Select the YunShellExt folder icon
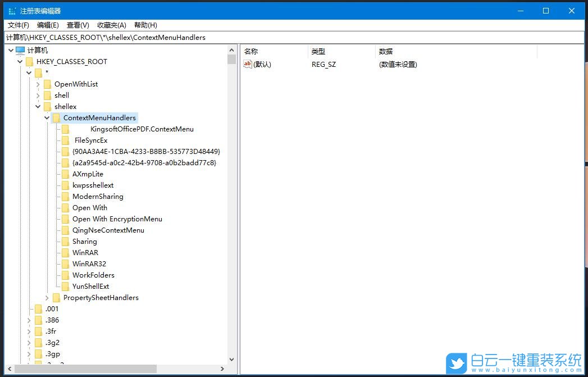This screenshot has height=377, width=588. coord(66,286)
